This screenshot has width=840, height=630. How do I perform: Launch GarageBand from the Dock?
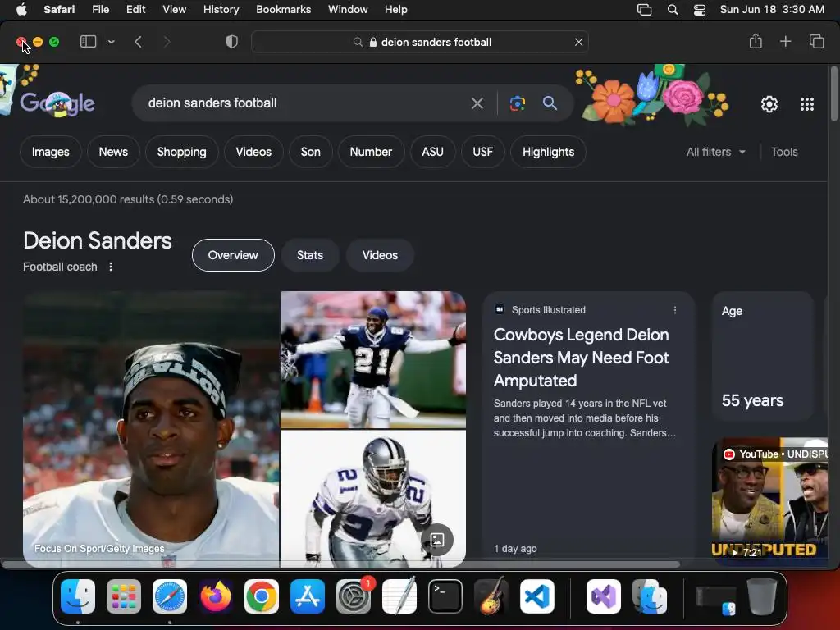491,596
